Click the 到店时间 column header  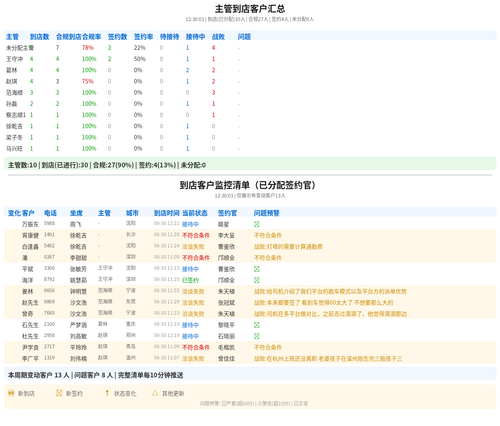(167, 213)
